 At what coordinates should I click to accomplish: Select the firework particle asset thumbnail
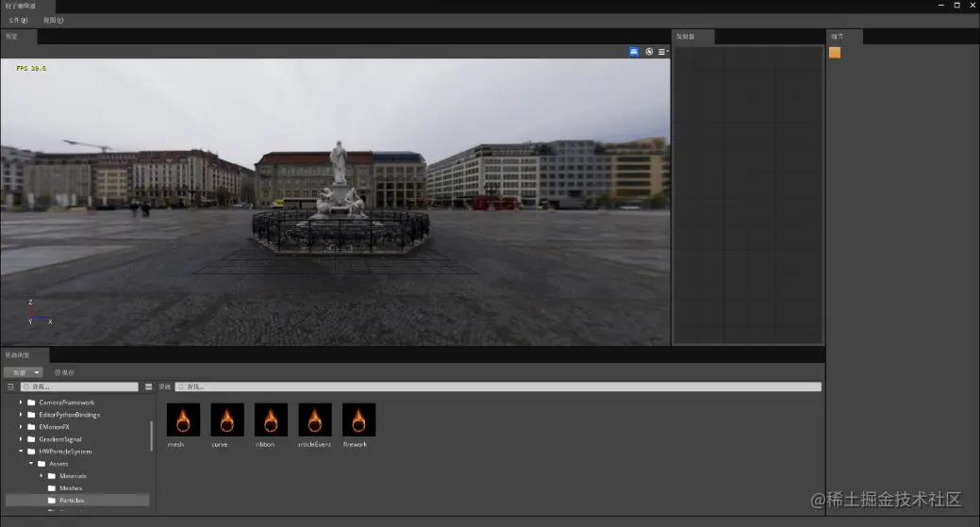click(358, 420)
